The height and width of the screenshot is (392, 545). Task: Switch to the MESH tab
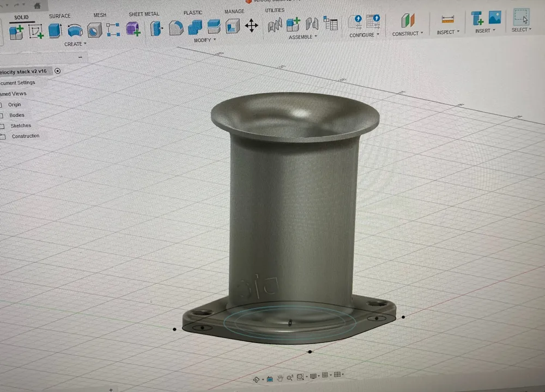click(x=100, y=15)
